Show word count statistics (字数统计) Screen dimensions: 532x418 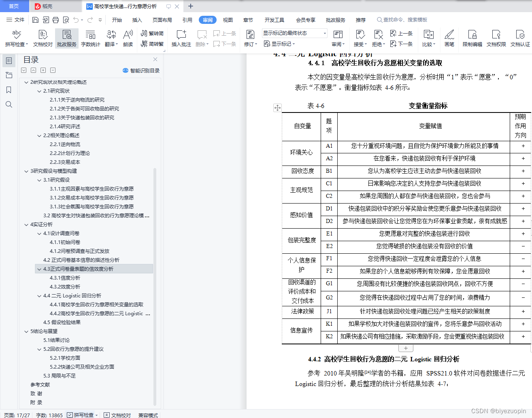[x=90, y=38]
